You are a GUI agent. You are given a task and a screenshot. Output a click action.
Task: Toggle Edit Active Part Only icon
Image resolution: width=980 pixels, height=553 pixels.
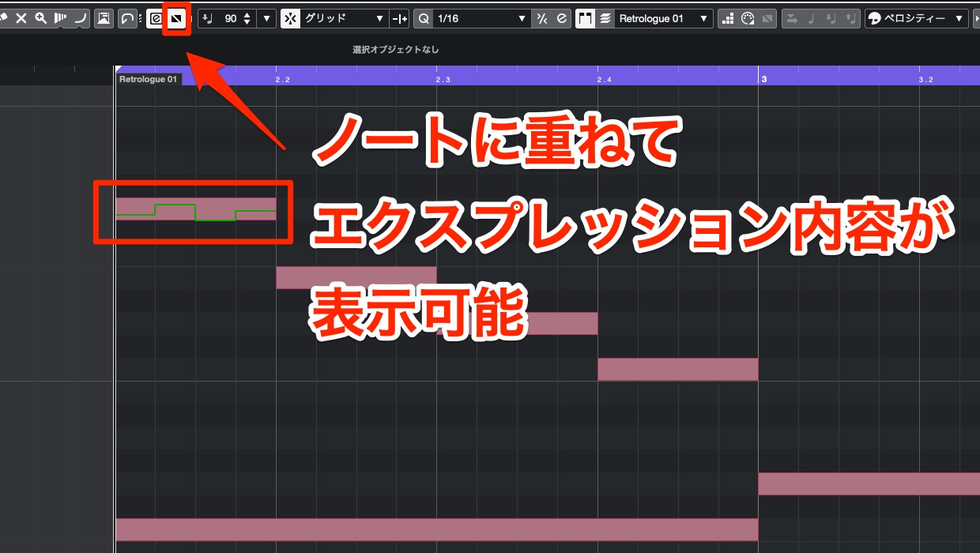605,18
